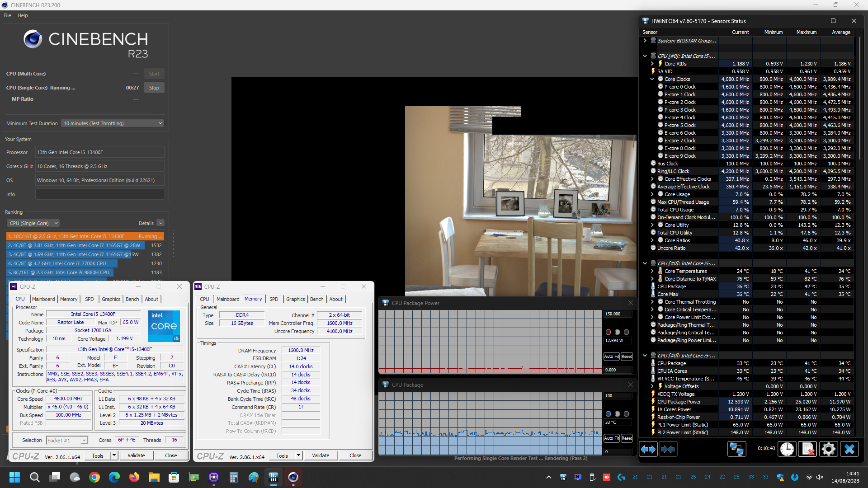
Task: Click muted volume tray icon
Action: 820,477
